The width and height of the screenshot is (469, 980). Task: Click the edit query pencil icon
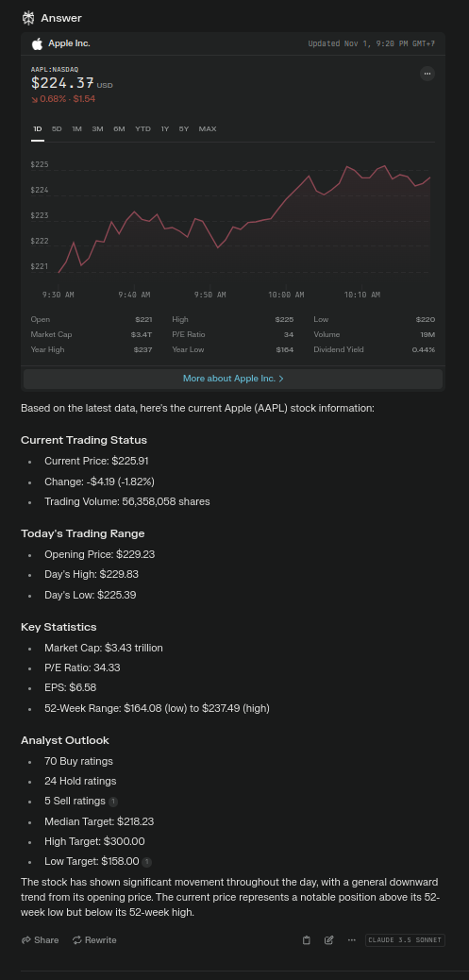click(329, 940)
